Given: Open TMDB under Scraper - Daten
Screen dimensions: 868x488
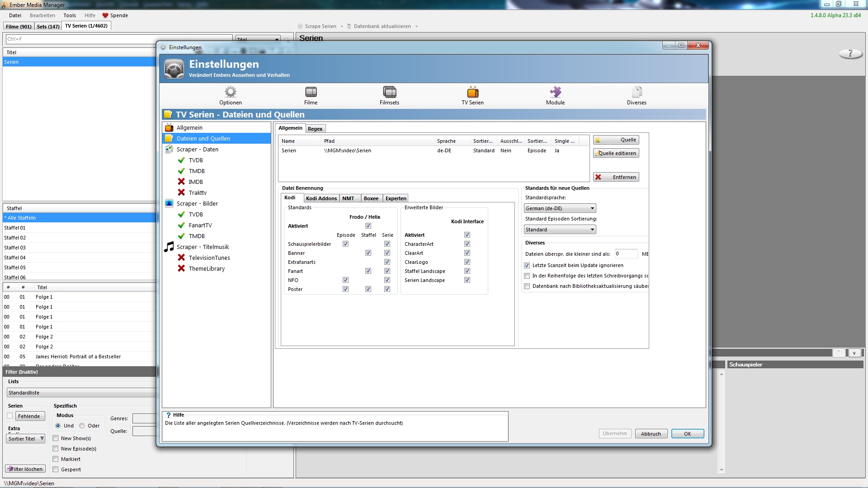Looking at the screenshot, I should pos(196,171).
